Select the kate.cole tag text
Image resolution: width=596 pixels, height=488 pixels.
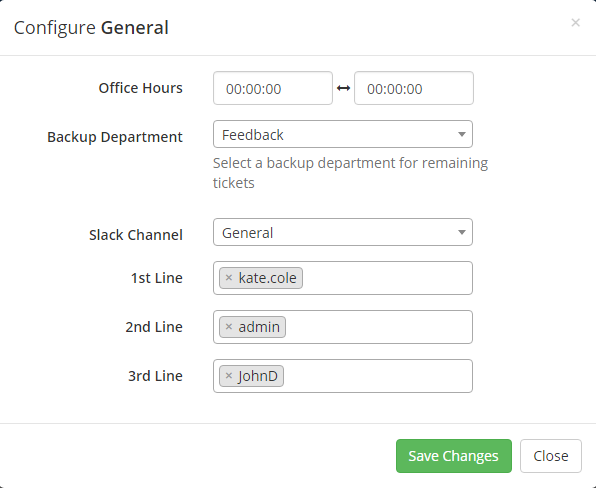(267, 278)
